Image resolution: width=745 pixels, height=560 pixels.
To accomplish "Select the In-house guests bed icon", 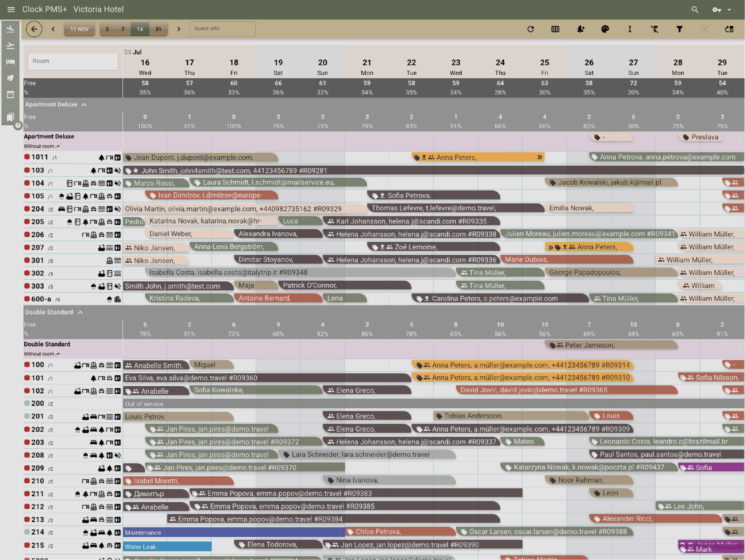I will 10,61.
